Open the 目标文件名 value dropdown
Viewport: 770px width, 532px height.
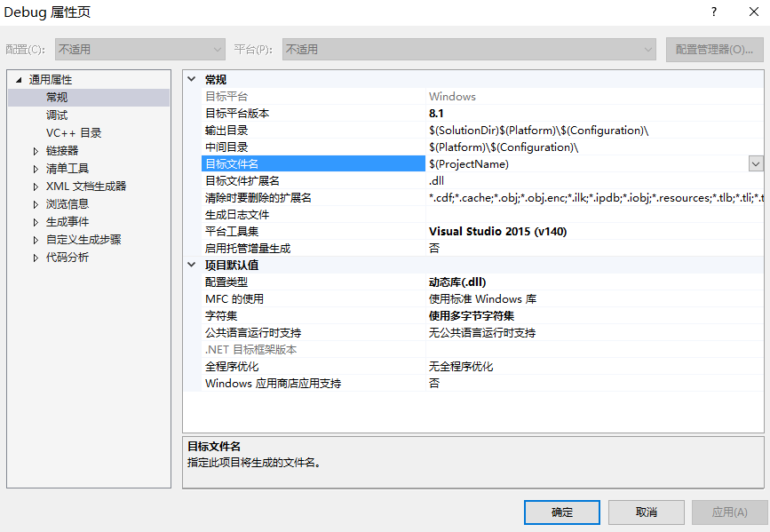point(756,163)
